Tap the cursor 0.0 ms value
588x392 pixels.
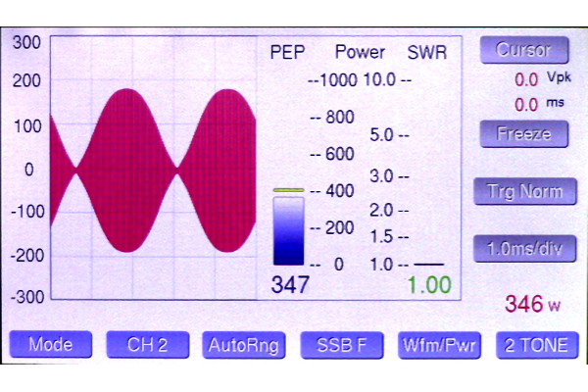coord(526,105)
